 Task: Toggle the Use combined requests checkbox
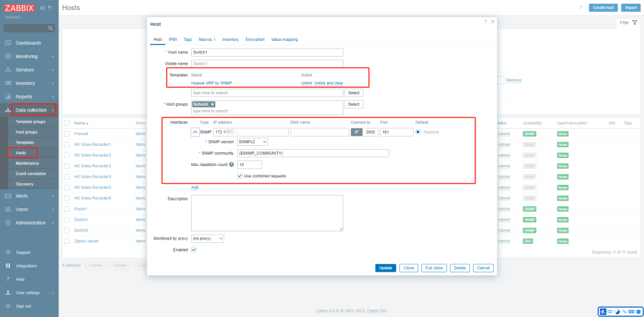(240, 175)
